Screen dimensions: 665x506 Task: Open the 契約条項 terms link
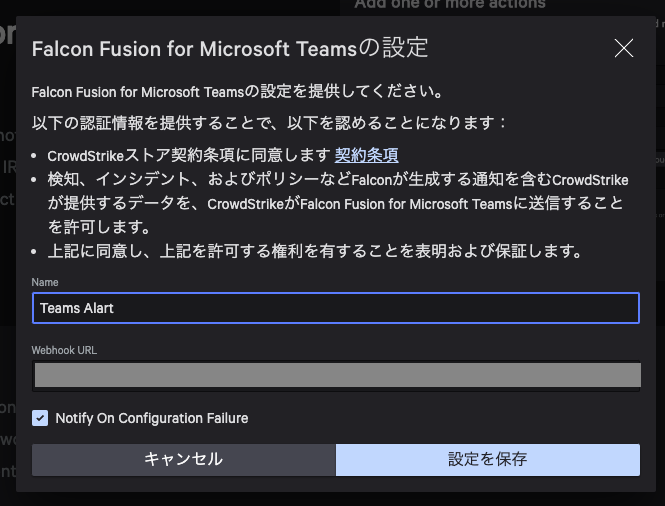[366, 155]
